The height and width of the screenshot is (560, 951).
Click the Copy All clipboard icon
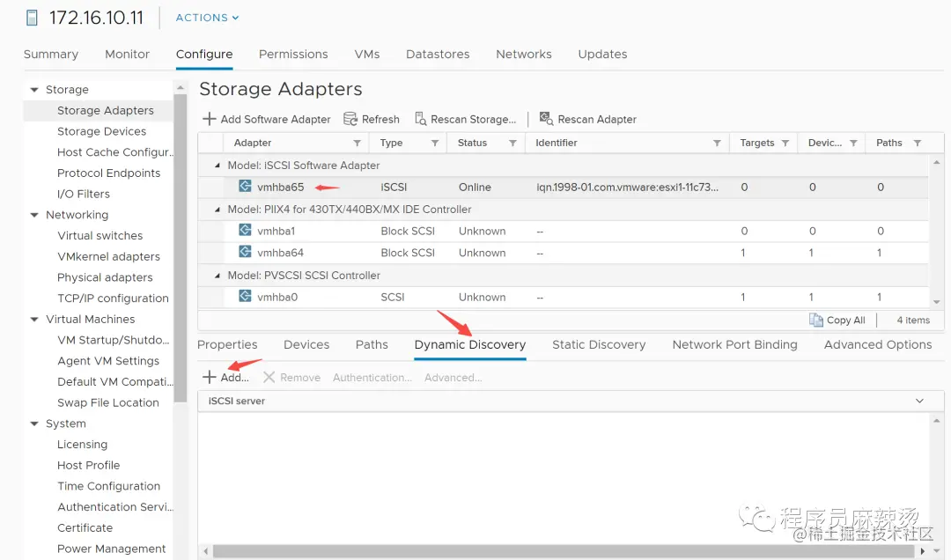[x=815, y=320]
